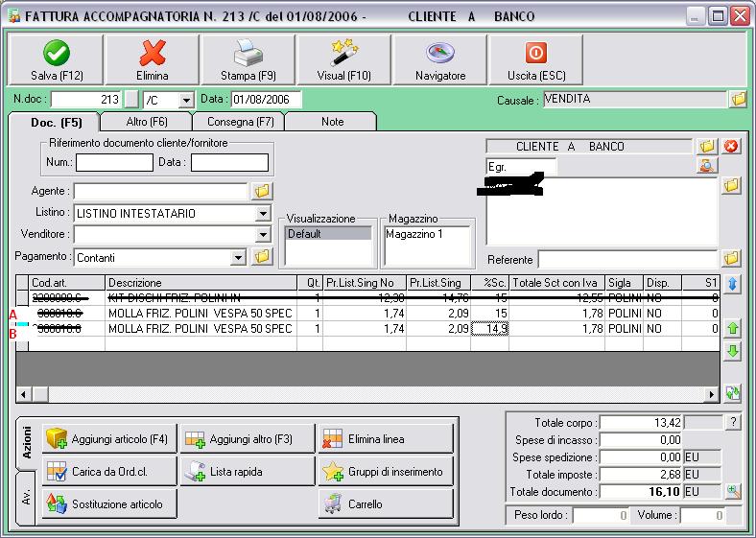This screenshot has width=756, height=538.
Task: Click scroll left arrow of grid scrollbar
Action: (24, 394)
